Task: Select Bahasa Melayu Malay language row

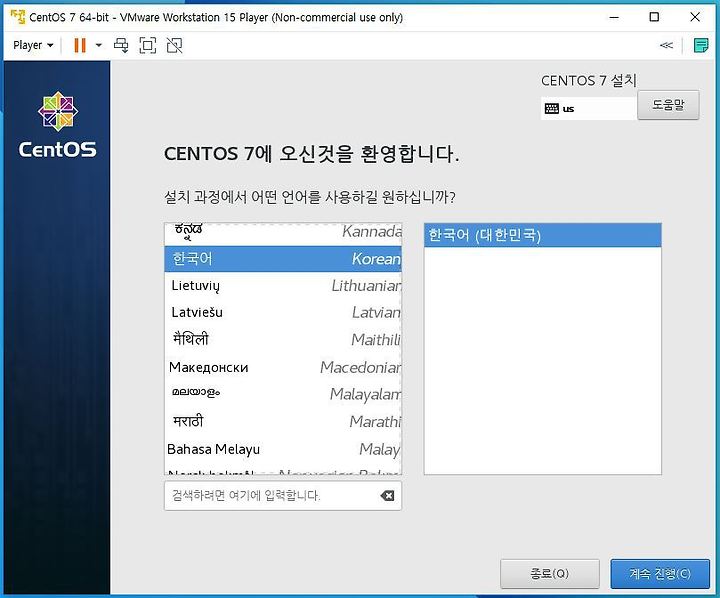Action: (283, 449)
